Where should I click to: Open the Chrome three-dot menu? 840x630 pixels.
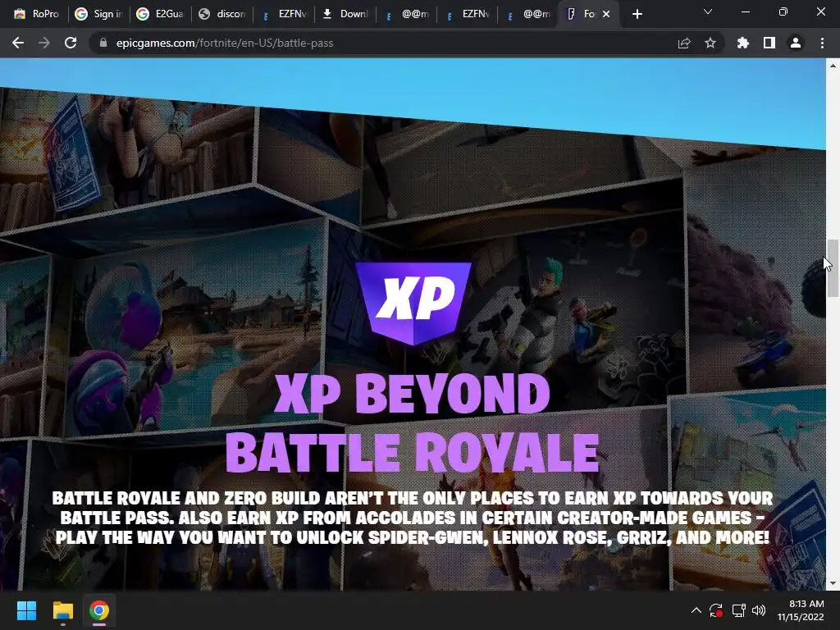[822, 43]
